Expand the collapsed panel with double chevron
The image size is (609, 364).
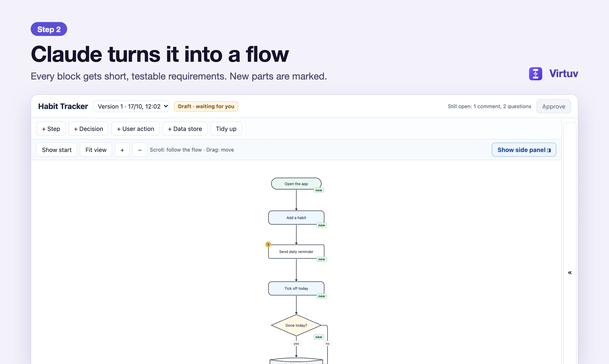pyautogui.click(x=570, y=273)
